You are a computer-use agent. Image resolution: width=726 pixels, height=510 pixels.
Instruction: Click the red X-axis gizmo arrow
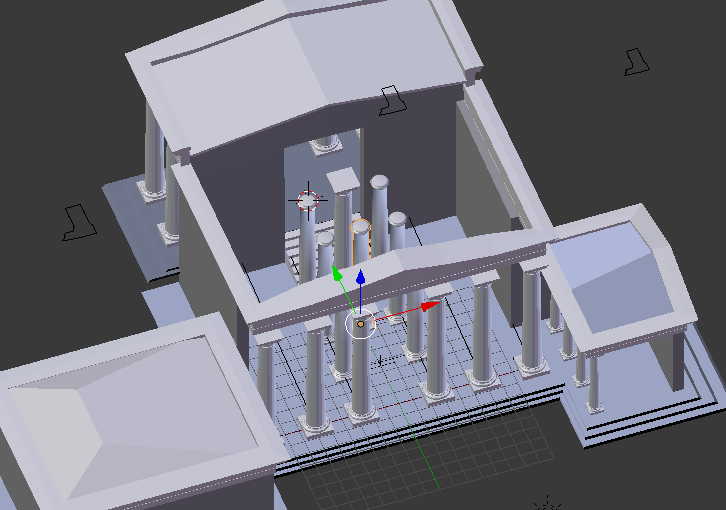pyautogui.click(x=431, y=306)
